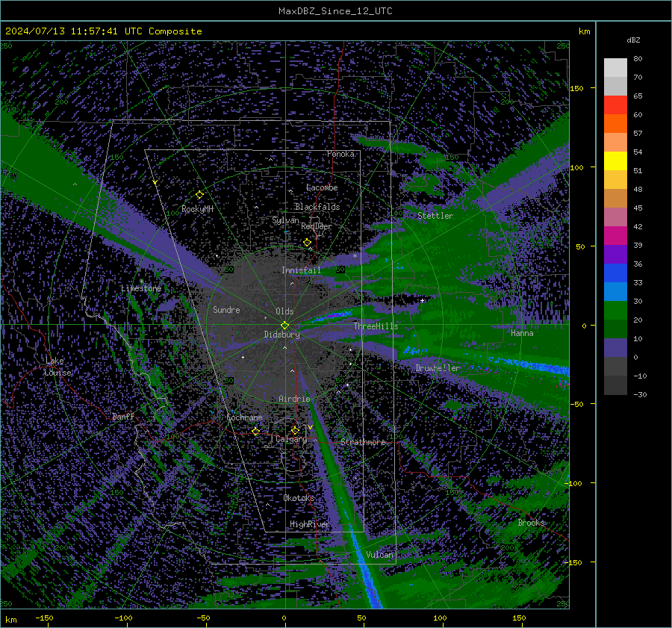This screenshot has height=628, width=672.
Task: Click the Didsbury label
Action: coord(281,335)
